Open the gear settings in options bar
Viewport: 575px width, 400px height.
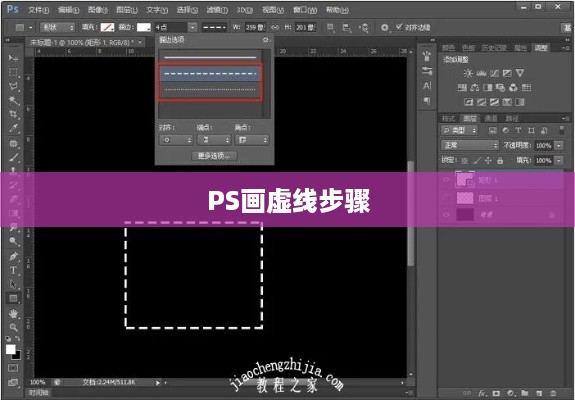(x=384, y=27)
